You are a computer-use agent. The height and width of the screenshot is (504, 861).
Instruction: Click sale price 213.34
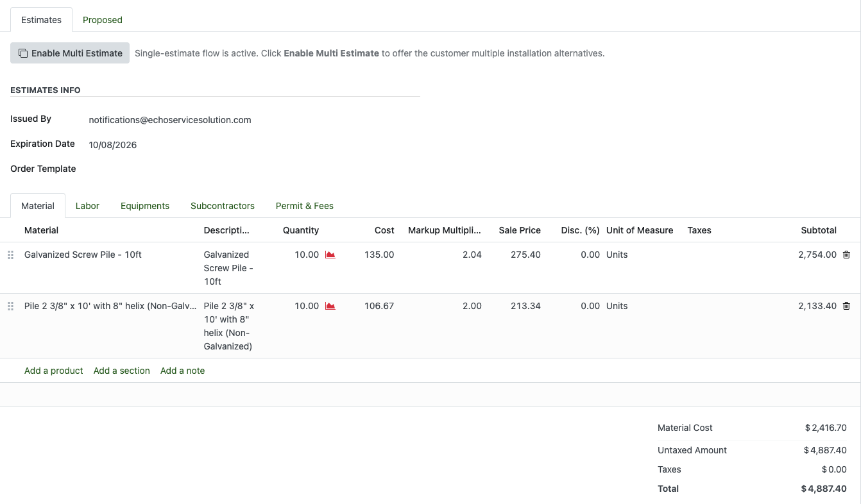[x=525, y=306]
